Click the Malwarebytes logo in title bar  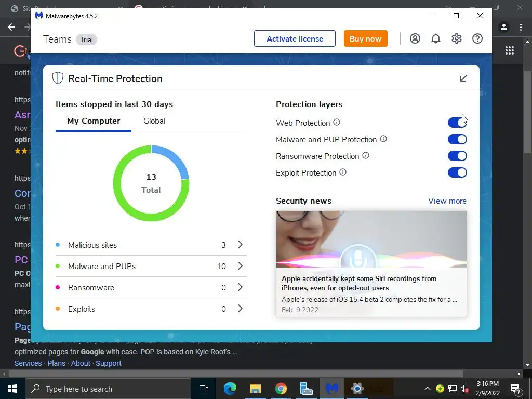39,16
